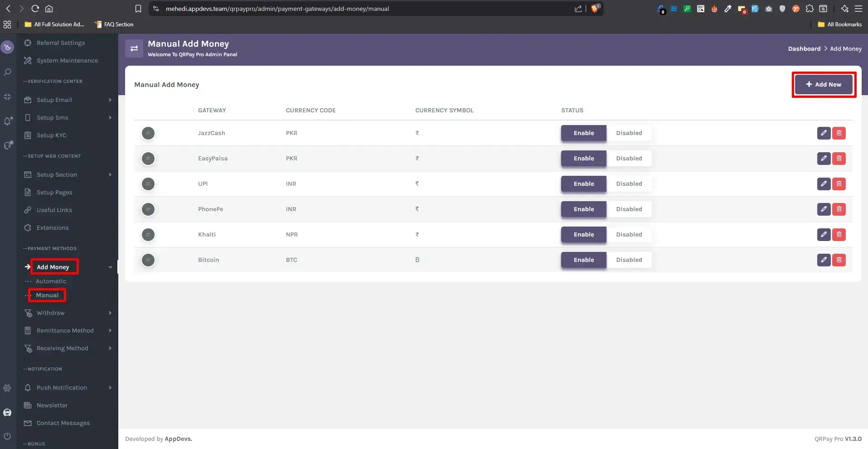
Task: Click the browser reload icon
Action: coord(35,9)
